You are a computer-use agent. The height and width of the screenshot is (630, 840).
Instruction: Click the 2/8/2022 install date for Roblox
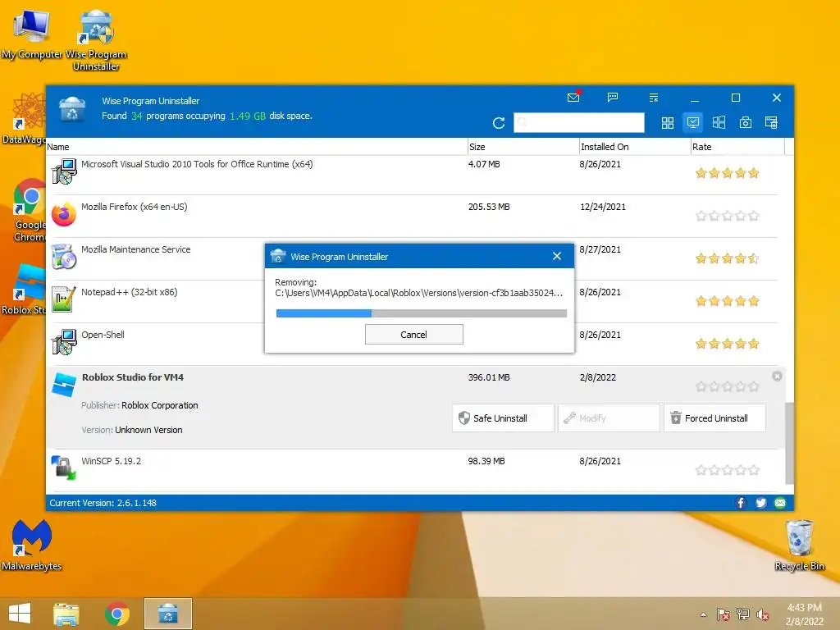tap(598, 377)
